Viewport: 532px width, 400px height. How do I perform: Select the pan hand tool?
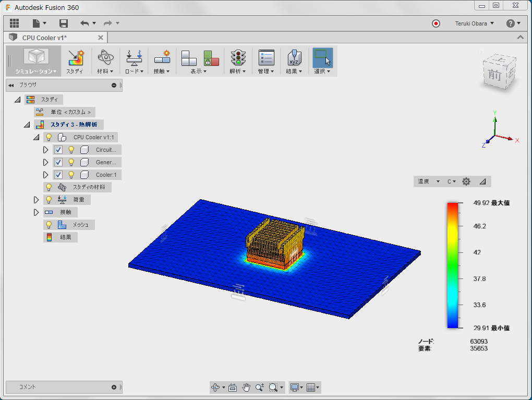246,387
